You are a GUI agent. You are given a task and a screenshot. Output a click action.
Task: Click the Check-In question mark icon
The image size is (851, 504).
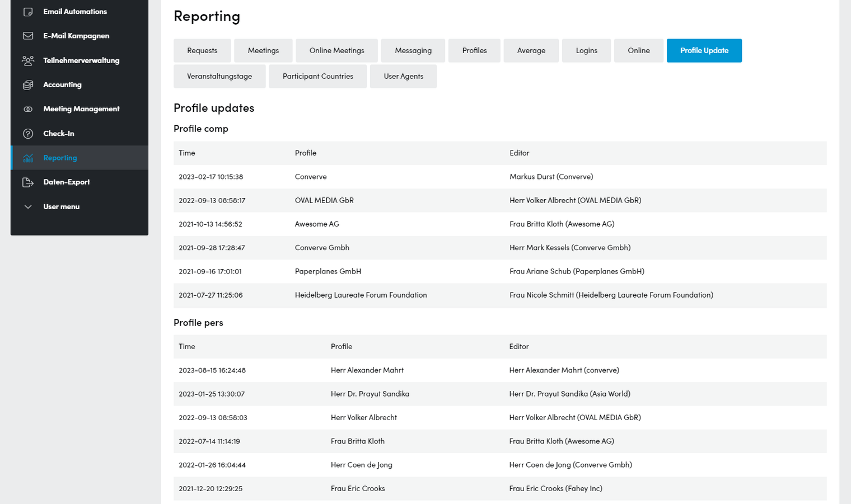tap(28, 134)
